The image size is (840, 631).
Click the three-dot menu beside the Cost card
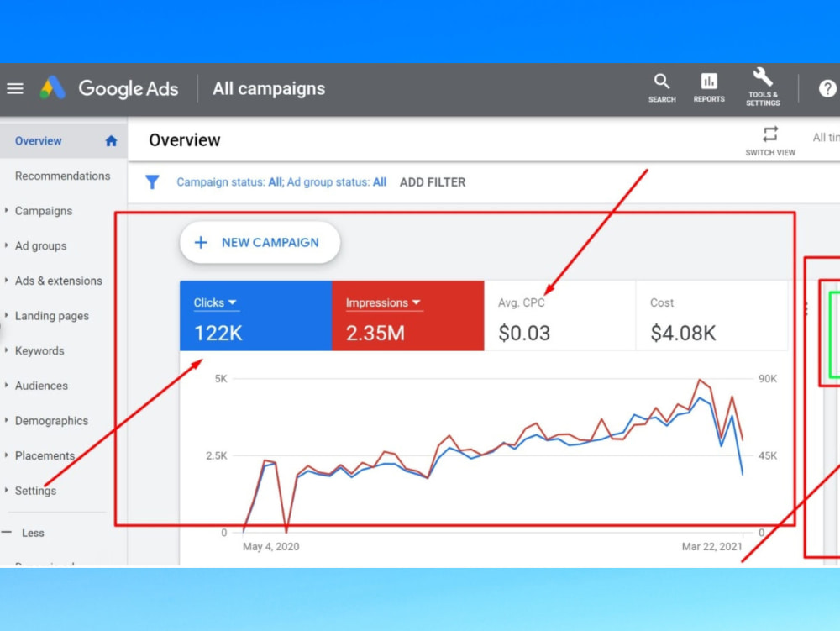pos(806,309)
